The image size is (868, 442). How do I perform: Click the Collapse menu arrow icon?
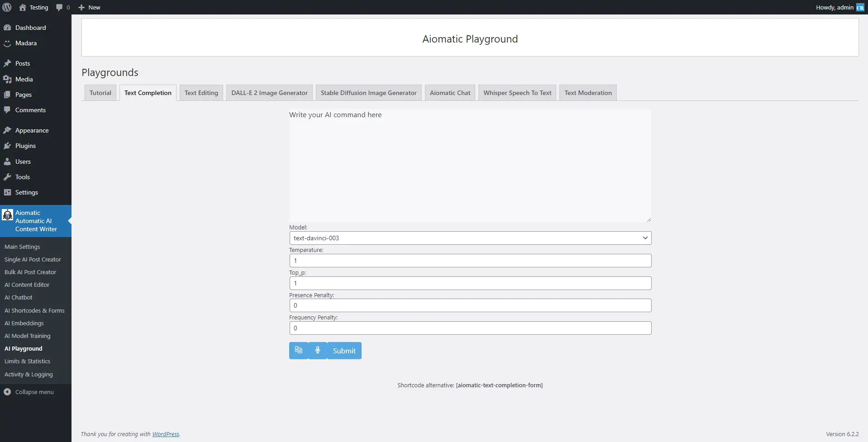click(7, 392)
